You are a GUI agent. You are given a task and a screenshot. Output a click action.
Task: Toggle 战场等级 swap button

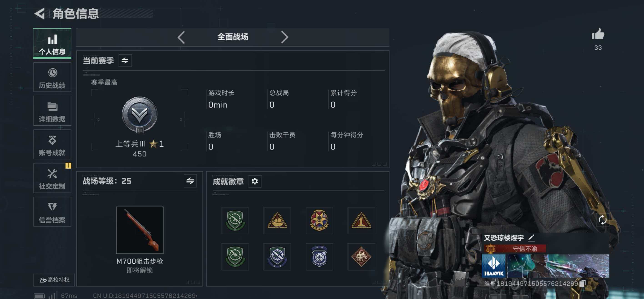coord(190,181)
